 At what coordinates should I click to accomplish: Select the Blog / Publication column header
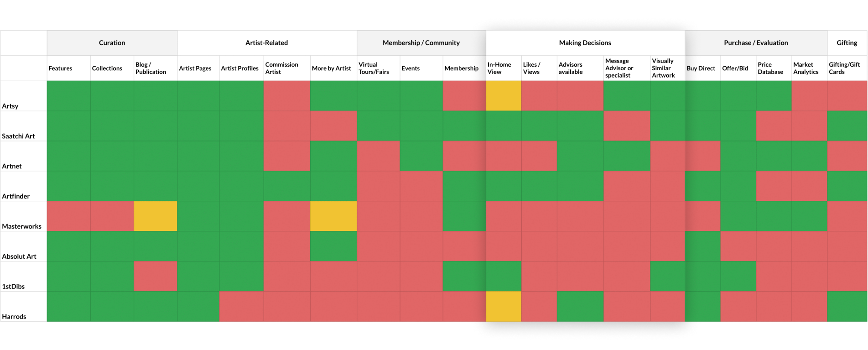tap(156, 68)
